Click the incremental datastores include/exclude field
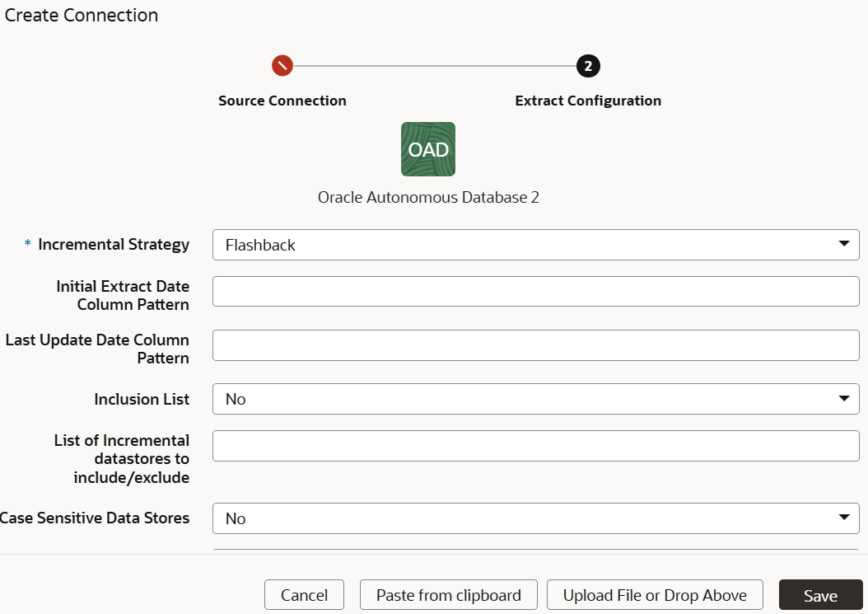Image resolution: width=868 pixels, height=614 pixels. point(535,445)
